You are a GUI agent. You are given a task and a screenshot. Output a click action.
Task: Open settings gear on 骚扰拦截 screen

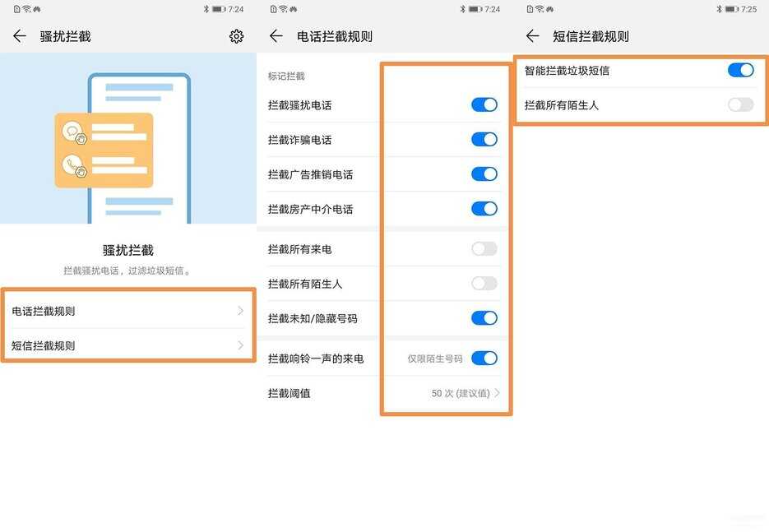[236, 36]
